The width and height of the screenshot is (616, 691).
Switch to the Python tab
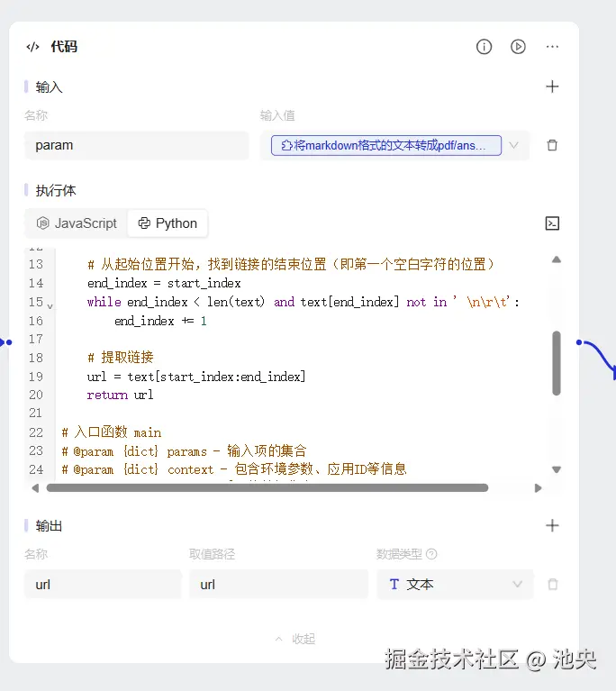[168, 223]
